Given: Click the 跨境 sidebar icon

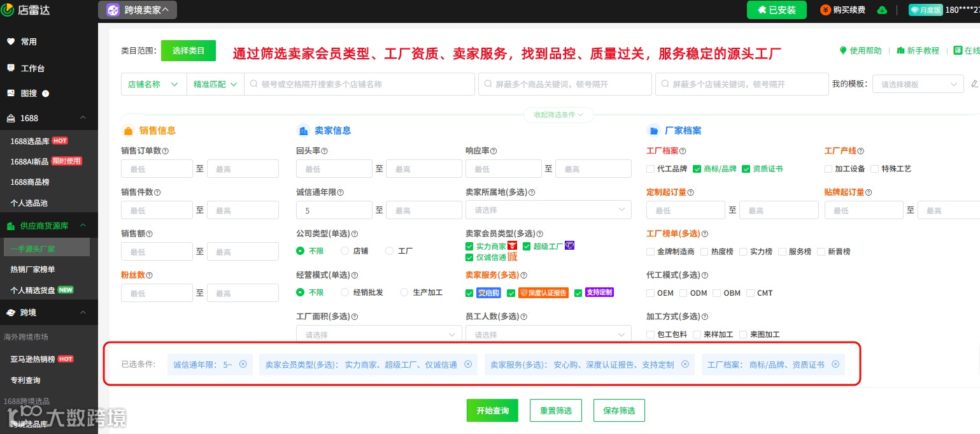Looking at the screenshot, I should [11, 312].
